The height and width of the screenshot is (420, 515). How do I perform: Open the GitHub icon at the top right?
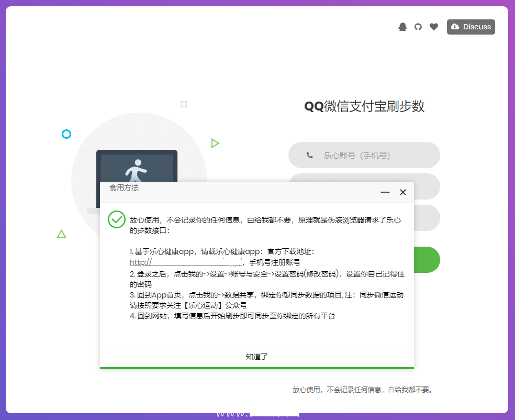[418, 26]
